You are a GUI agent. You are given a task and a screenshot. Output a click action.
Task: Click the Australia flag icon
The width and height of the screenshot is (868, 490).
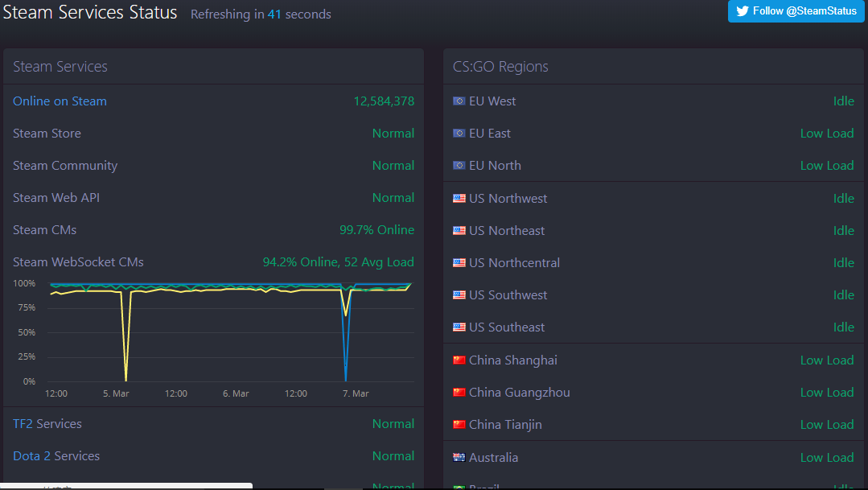[x=459, y=458]
